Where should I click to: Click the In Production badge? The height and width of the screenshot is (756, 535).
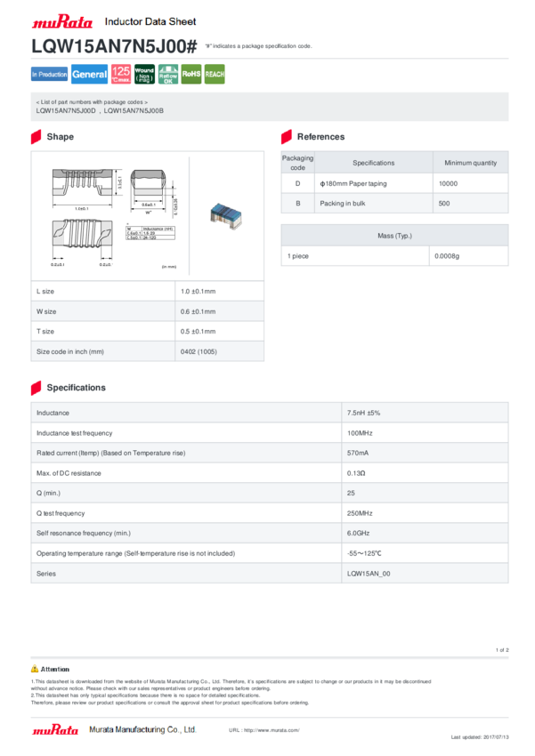49,74
